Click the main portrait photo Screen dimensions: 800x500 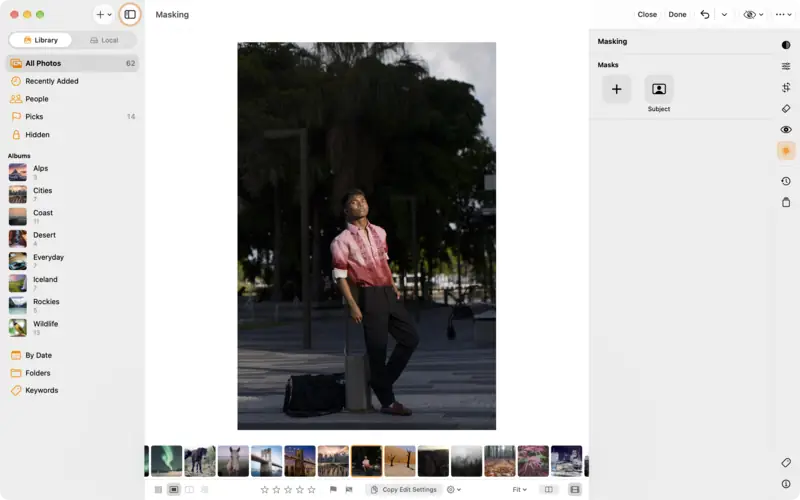click(x=366, y=236)
